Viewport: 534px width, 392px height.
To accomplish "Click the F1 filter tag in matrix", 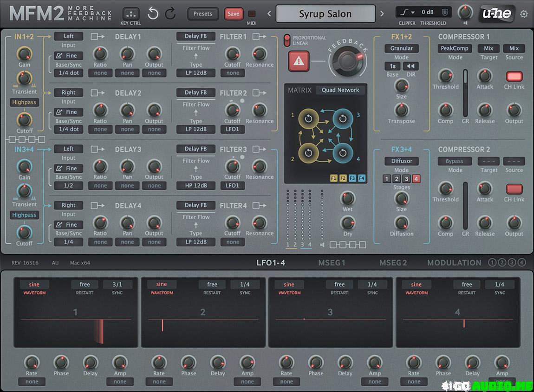I will (x=334, y=178).
